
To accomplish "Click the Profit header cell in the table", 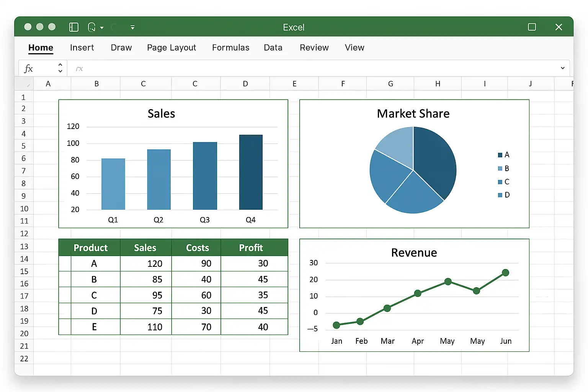I will [x=251, y=248].
